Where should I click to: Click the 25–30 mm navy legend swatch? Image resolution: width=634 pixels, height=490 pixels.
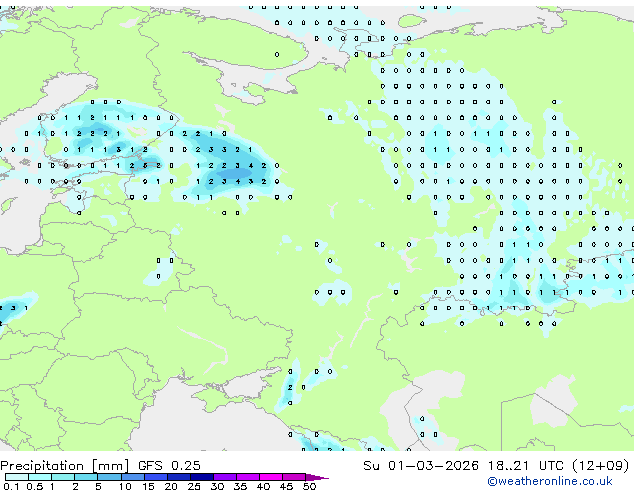pos(202,477)
